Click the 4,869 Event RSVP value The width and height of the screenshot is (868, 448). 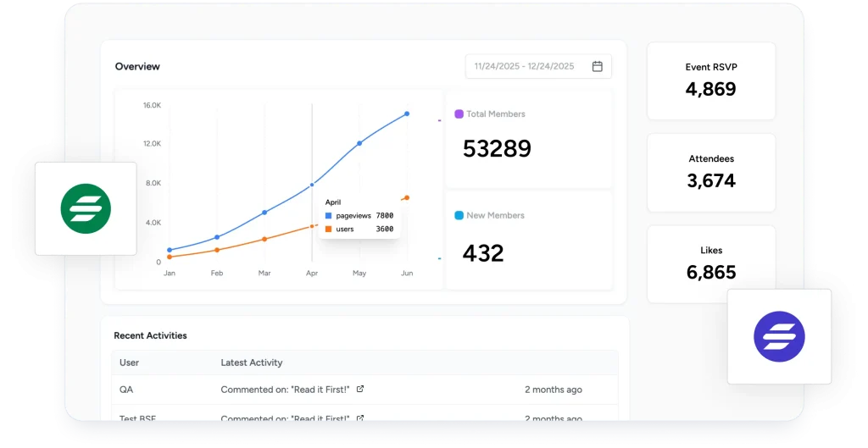coord(711,89)
